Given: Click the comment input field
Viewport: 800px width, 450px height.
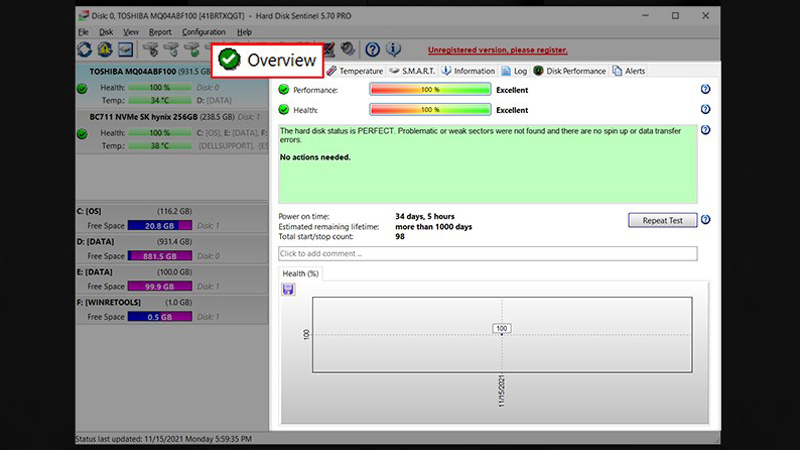Looking at the screenshot, I should tap(488, 254).
